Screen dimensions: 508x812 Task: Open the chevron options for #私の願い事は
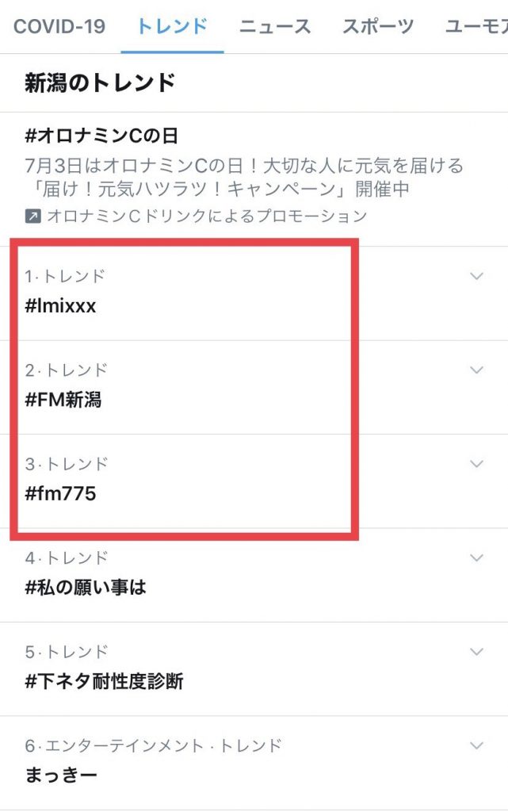(476, 557)
